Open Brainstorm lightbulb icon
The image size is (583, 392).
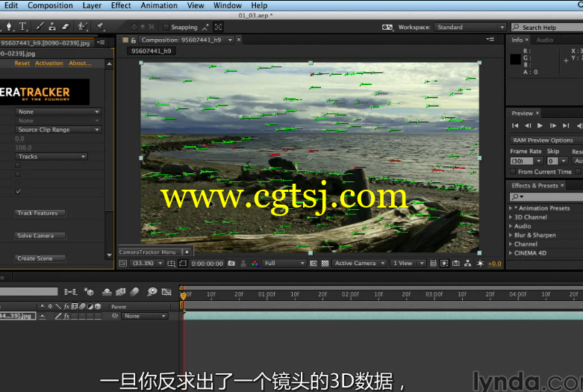tap(152, 292)
